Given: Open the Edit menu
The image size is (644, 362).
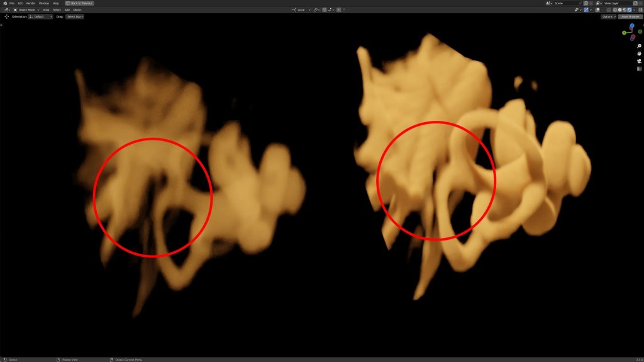Looking at the screenshot, I should pyautogui.click(x=20, y=3).
